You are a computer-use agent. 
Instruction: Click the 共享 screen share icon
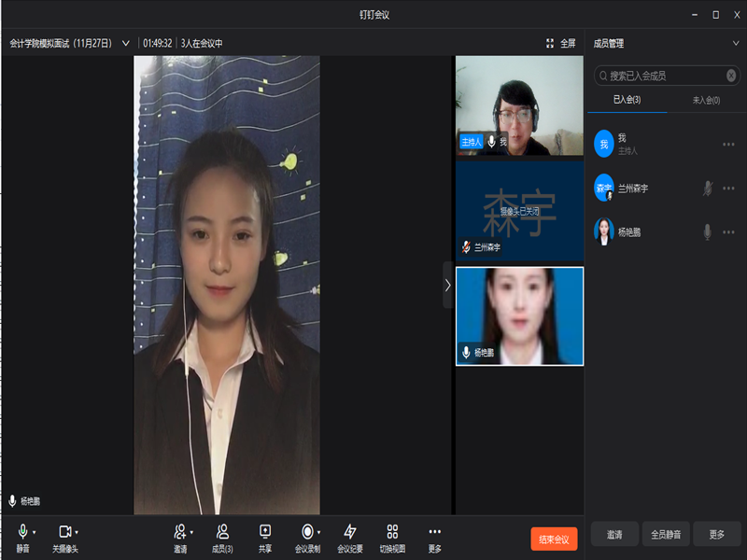(265, 532)
